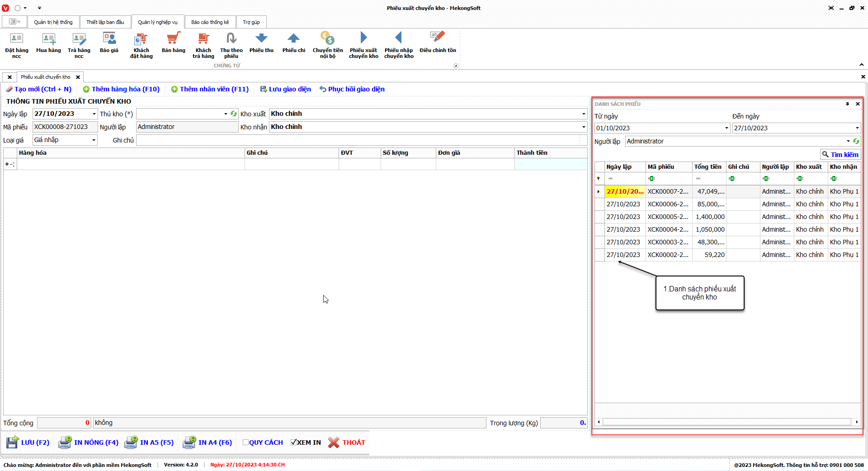Click the Đặt hàng ncc ribbon icon
The image size is (868, 471).
coord(17,45)
